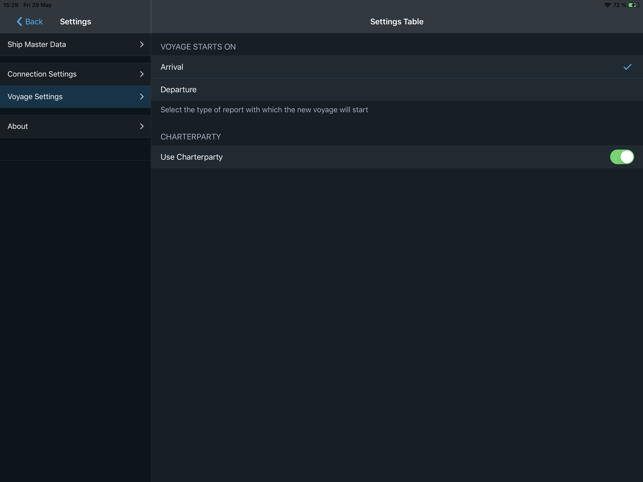
Task: Choose Arrival as voyage start
Action: [x=397, y=67]
